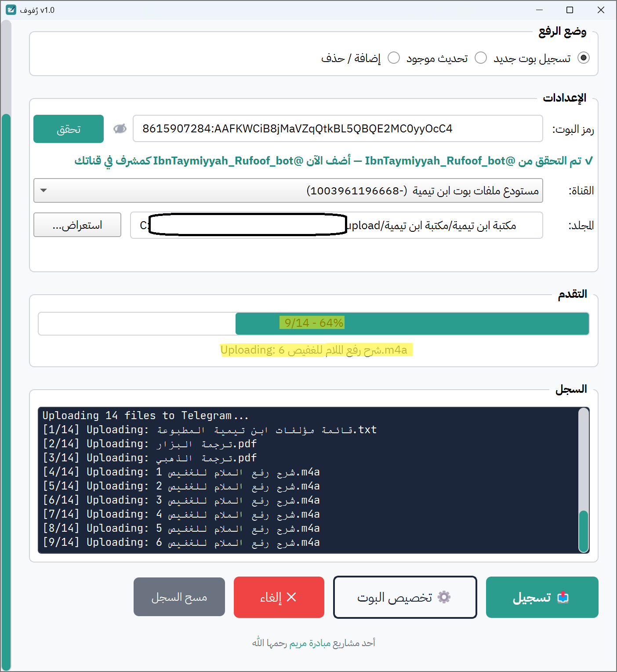This screenshot has height=672, width=617.
Task: Expand the channel list arrow for مستودع ملفات بوت ابن تيمية
Action: click(x=43, y=190)
